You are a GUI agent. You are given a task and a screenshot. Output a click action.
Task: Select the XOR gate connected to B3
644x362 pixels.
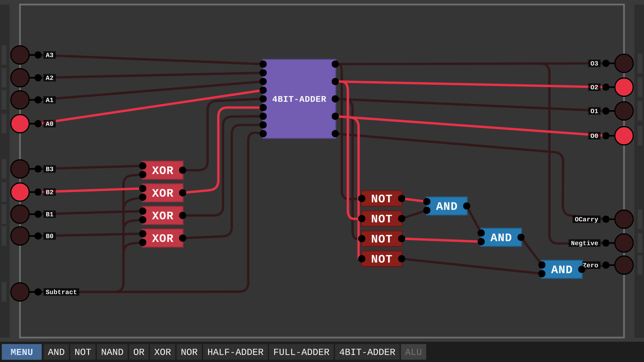pyautogui.click(x=163, y=170)
